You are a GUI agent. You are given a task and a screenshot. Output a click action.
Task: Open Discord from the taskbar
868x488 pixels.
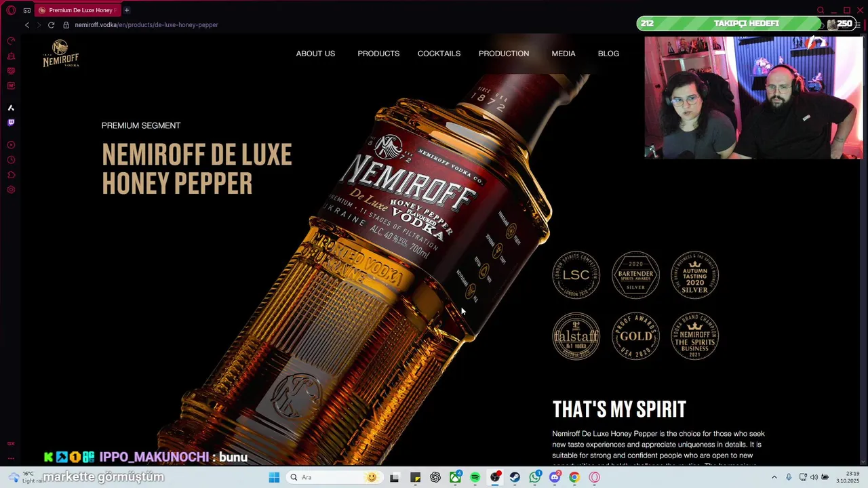(555, 477)
